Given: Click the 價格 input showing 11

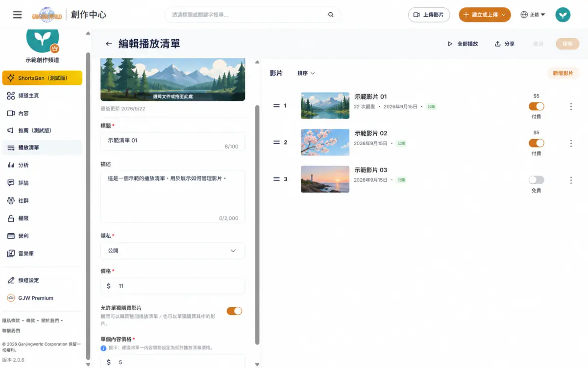Looking at the screenshot, I should (172, 286).
